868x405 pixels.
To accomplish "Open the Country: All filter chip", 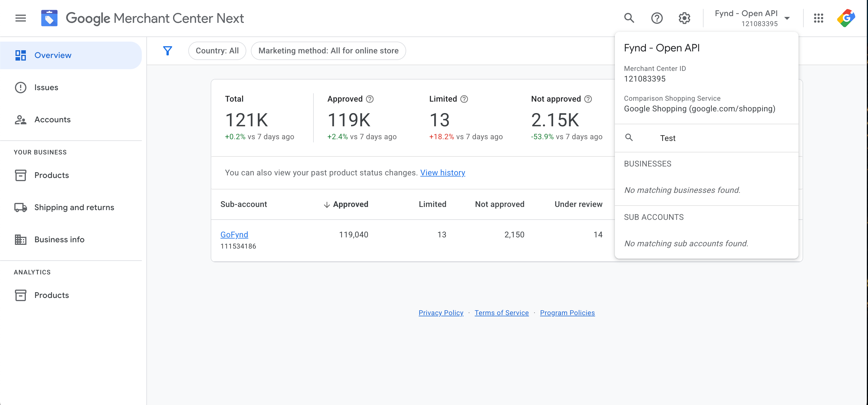I will point(217,51).
